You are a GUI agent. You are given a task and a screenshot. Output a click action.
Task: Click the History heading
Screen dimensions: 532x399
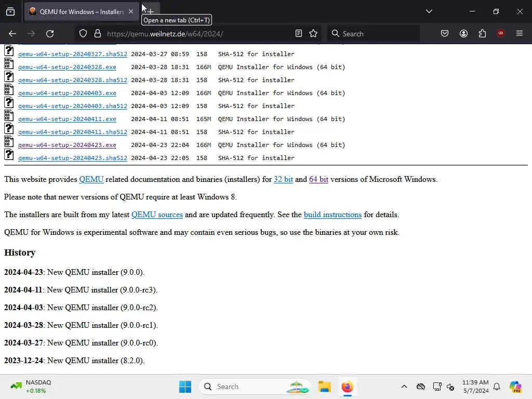(x=20, y=253)
